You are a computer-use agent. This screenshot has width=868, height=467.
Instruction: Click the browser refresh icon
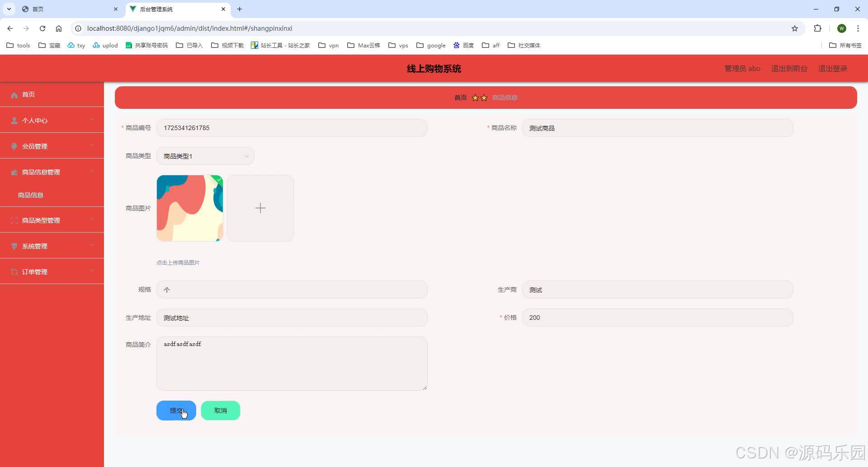pos(42,28)
